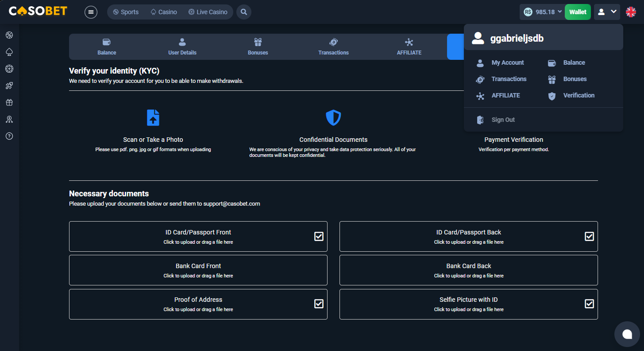The image size is (644, 351).
Task: Switch to the User Details tab
Action: pyautogui.click(x=182, y=47)
